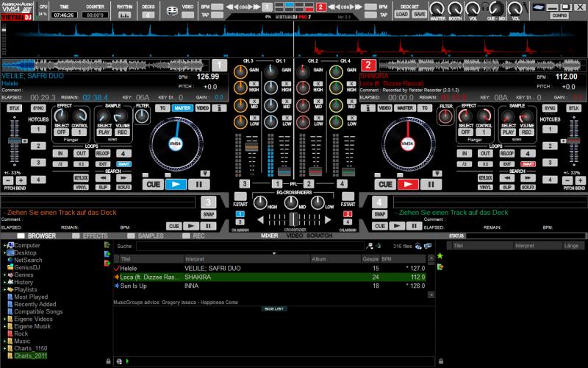The width and height of the screenshot is (588, 368).
Task: Click the Save deck set button
Action: pyautogui.click(x=418, y=14)
